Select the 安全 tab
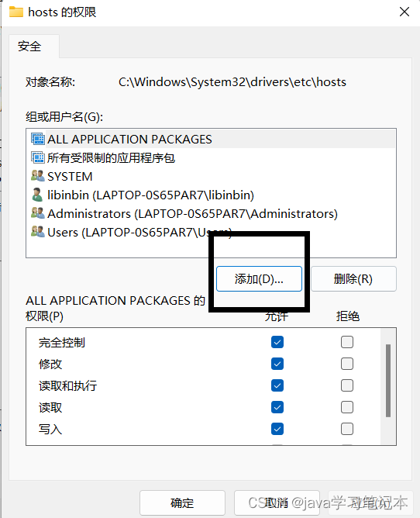The width and height of the screenshot is (420, 518). pos(29,47)
